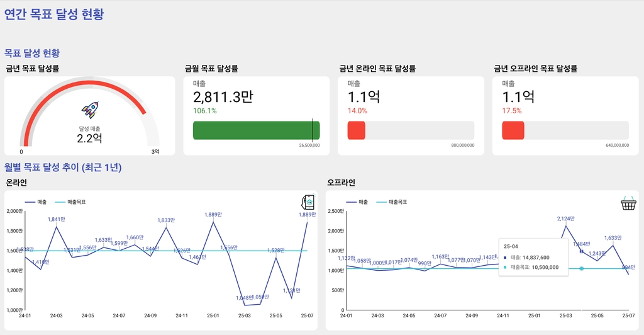644x335 pixels.
Task: Toggle the 매출 legend in the 오프라인 chart
Action: click(357, 202)
